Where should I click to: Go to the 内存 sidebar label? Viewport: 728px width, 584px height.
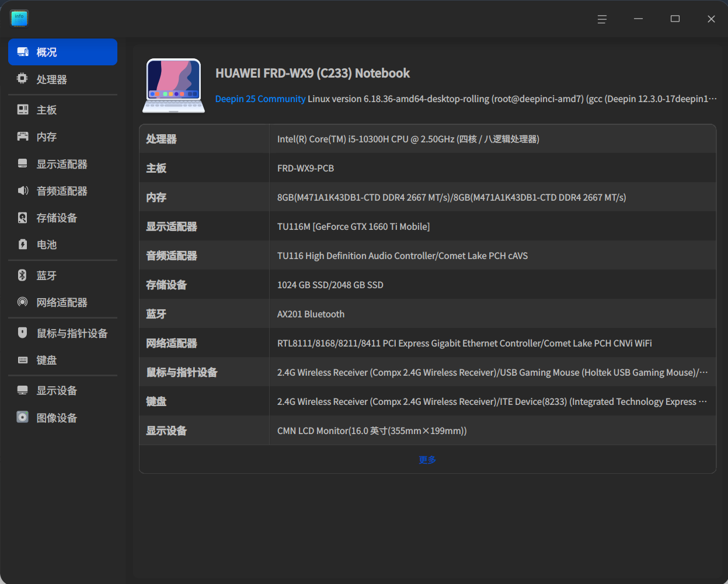pyautogui.click(x=47, y=137)
